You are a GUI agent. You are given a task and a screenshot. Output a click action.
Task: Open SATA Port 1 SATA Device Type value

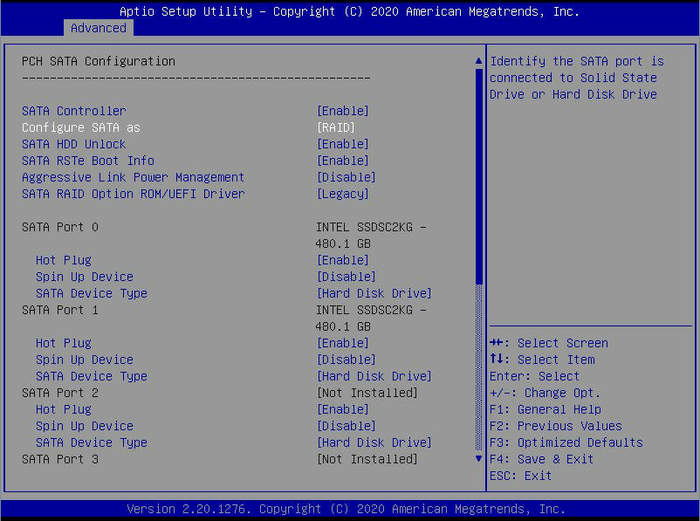point(374,377)
